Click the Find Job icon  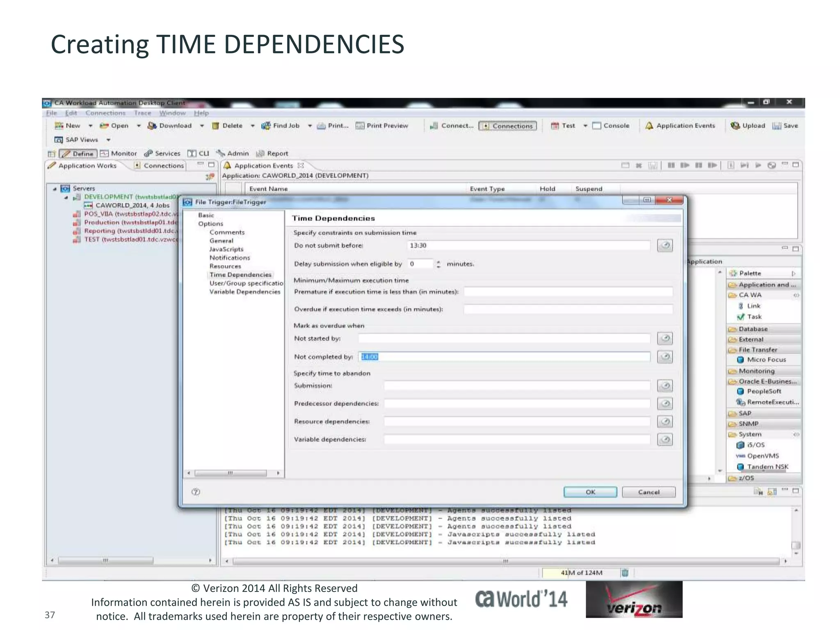[x=266, y=126]
